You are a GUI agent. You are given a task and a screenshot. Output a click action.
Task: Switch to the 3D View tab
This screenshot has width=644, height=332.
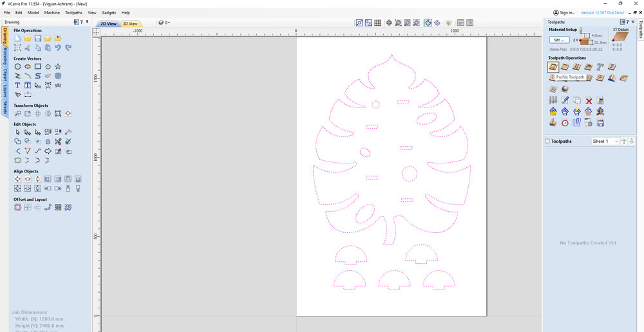pyautogui.click(x=131, y=24)
